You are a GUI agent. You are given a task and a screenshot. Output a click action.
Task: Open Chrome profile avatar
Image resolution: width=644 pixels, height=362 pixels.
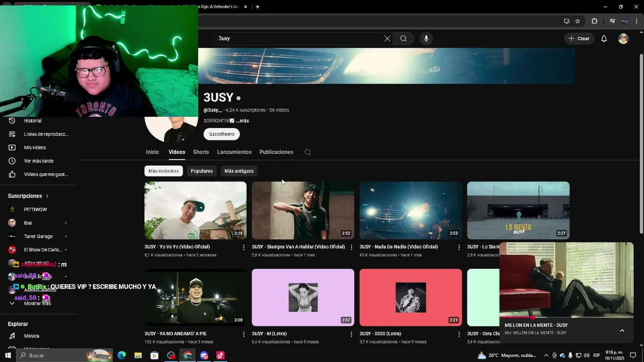(624, 21)
